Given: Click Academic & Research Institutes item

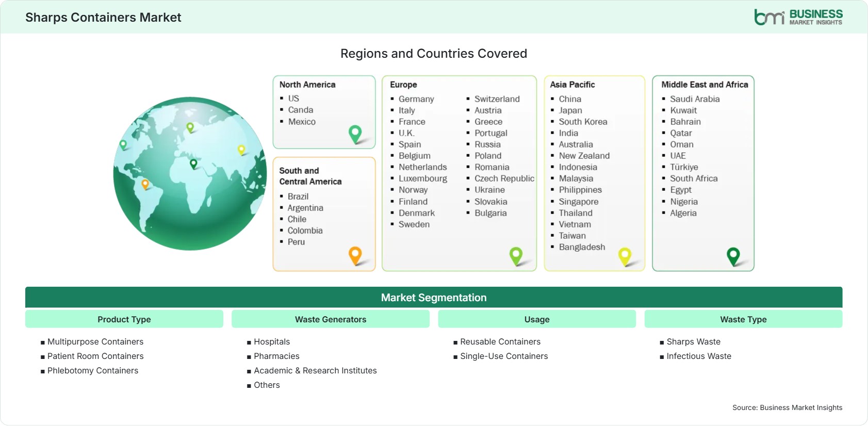Looking at the screenshot, I should (315, 371).
